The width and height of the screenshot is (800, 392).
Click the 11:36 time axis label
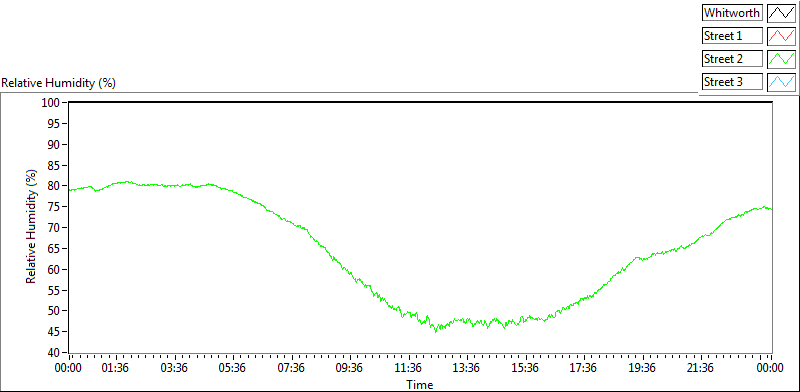tap(408, 368)
